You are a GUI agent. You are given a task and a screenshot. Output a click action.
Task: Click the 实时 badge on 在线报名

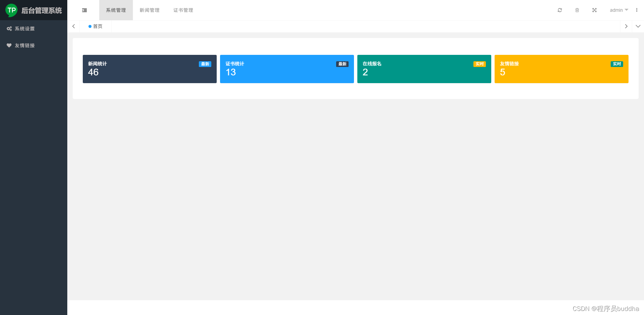pyautogui.click(x=479, y=64)
